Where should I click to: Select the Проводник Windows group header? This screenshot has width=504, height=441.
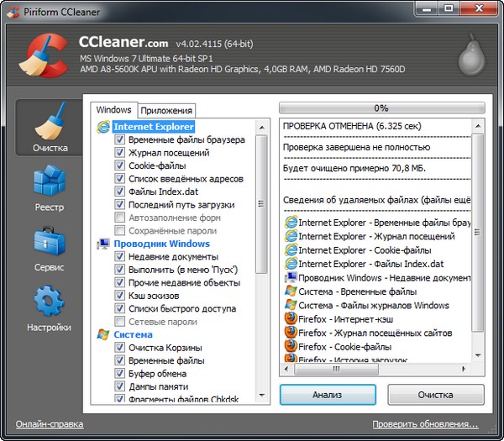[161, 244]
